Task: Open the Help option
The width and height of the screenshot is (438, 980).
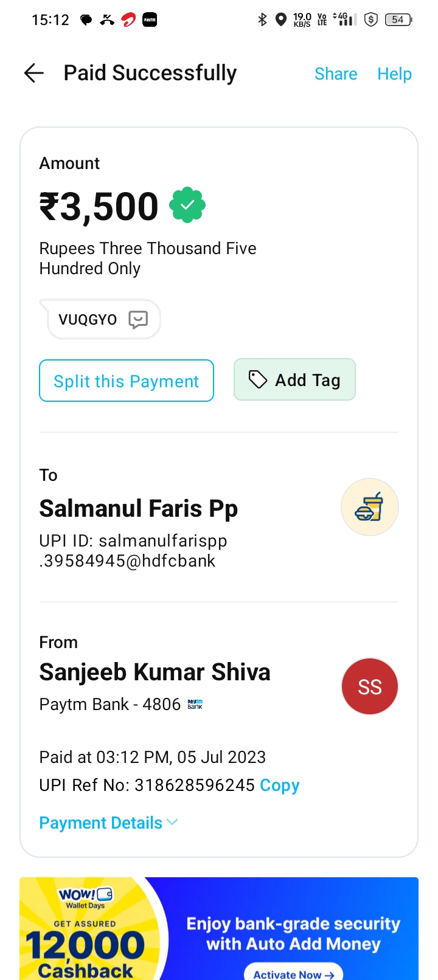Action: tap(394, 74)
